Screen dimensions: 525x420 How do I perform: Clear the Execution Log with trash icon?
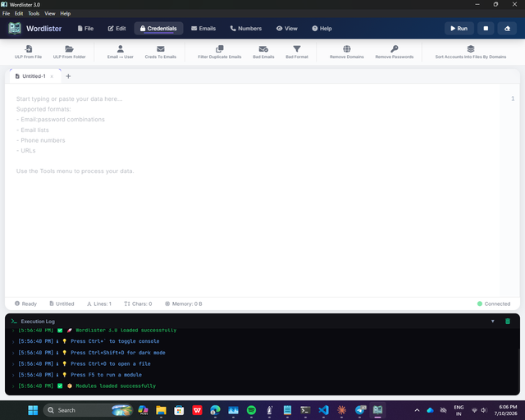click(508, 322)
